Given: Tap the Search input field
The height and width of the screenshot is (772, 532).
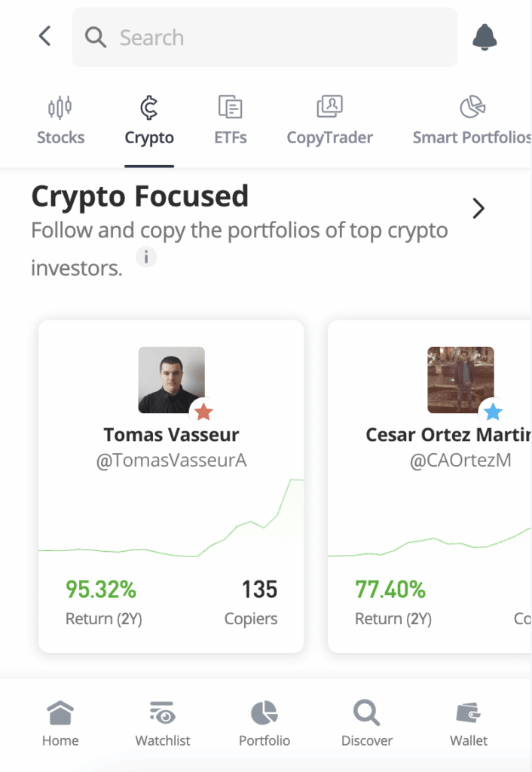Looking at the screenshot, I should tap(264, 36).
